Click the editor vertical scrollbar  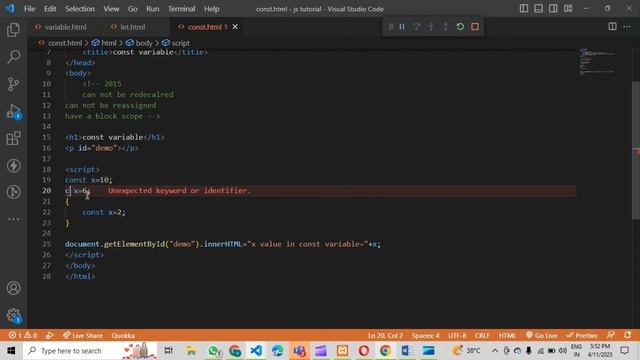(636, 151)
